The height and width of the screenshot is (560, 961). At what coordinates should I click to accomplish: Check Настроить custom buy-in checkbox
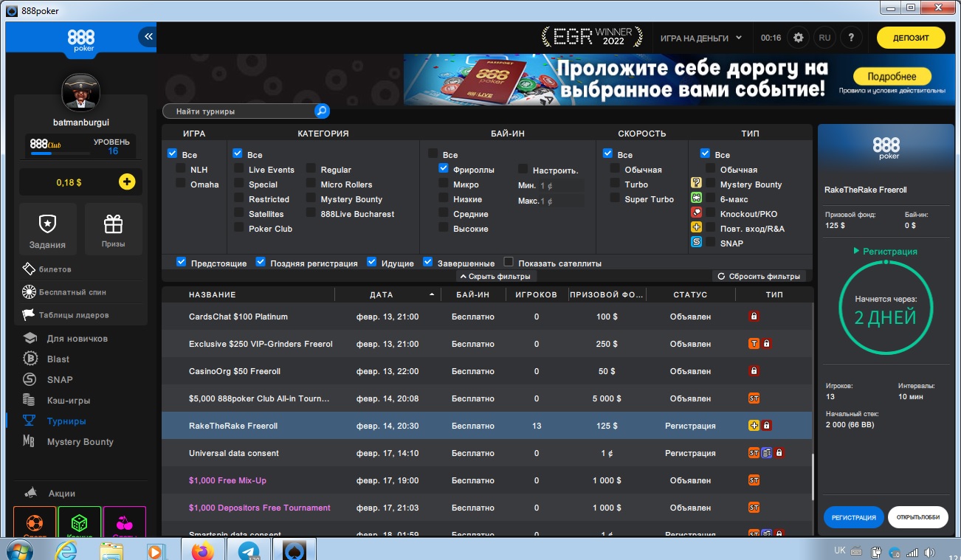[523, 168]
